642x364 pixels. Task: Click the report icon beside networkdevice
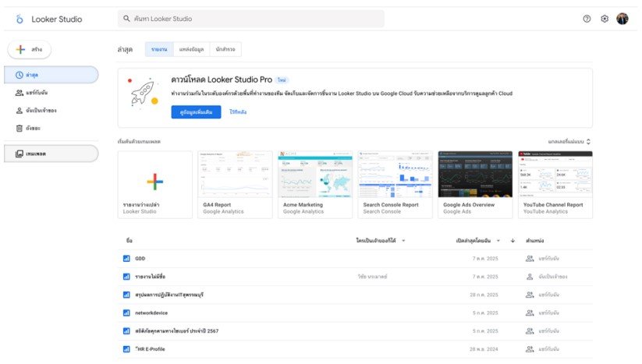(126, 313)
